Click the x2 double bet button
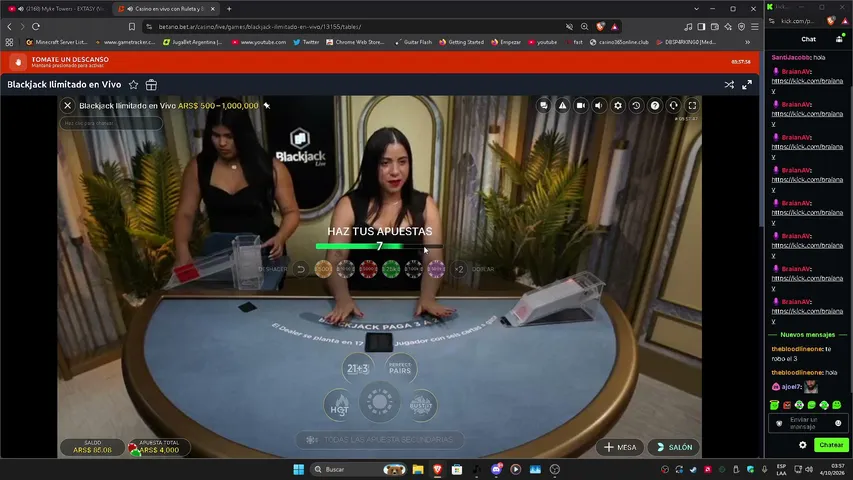Viewport: 853px width, 480px height. (x=459, y=269)
